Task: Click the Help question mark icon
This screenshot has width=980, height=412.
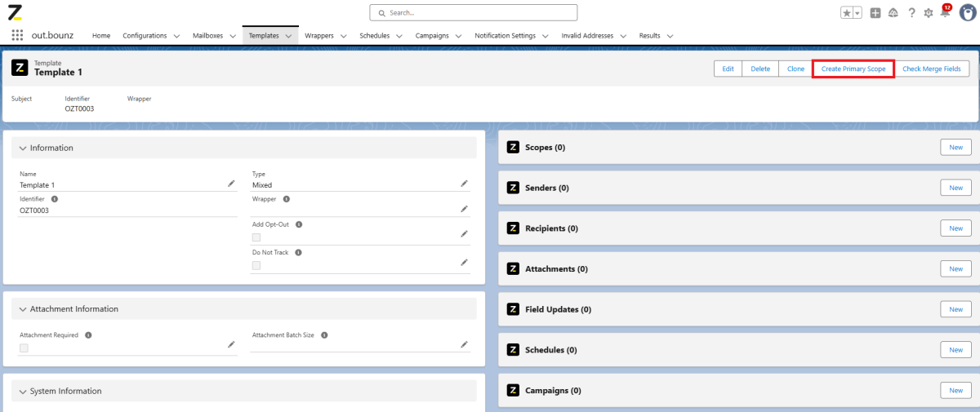Action: (x=911, y=13)
